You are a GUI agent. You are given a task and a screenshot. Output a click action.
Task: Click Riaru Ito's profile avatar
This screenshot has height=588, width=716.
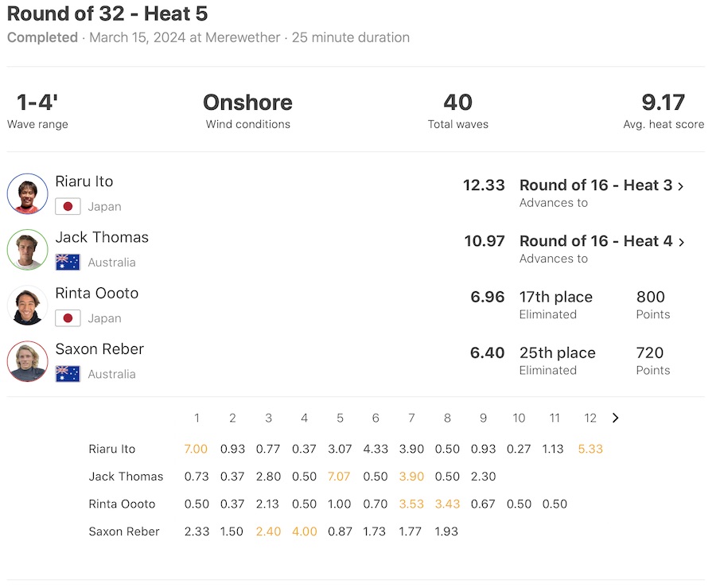(x=28, y=194)
